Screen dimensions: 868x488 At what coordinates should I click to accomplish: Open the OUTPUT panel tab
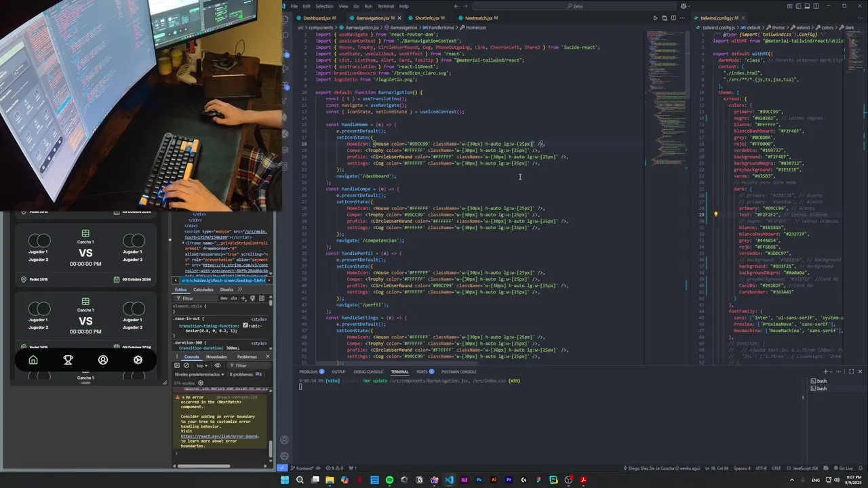click(338, 371)
